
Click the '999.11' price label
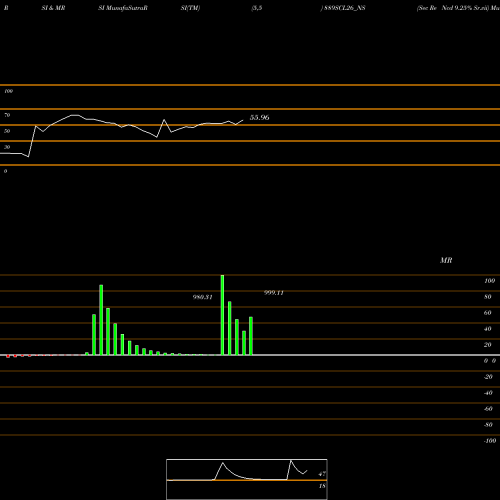click(x=274, y=293)
